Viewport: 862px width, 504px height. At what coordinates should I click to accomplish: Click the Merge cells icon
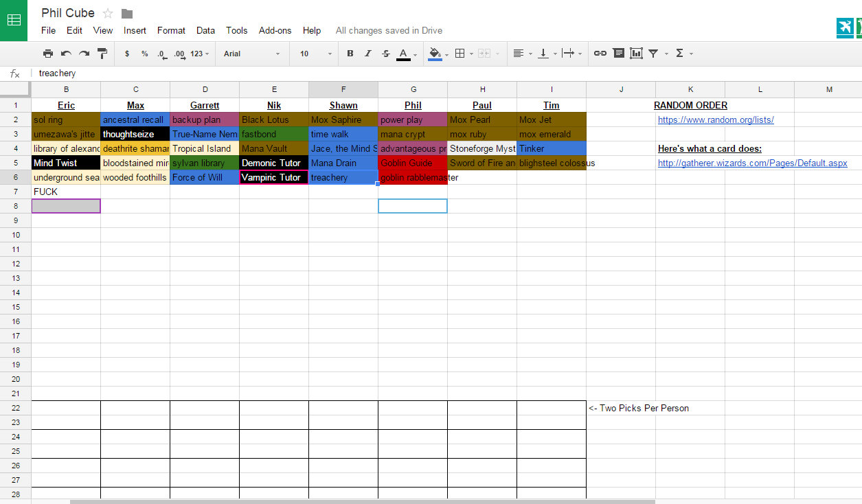point(484,54)
